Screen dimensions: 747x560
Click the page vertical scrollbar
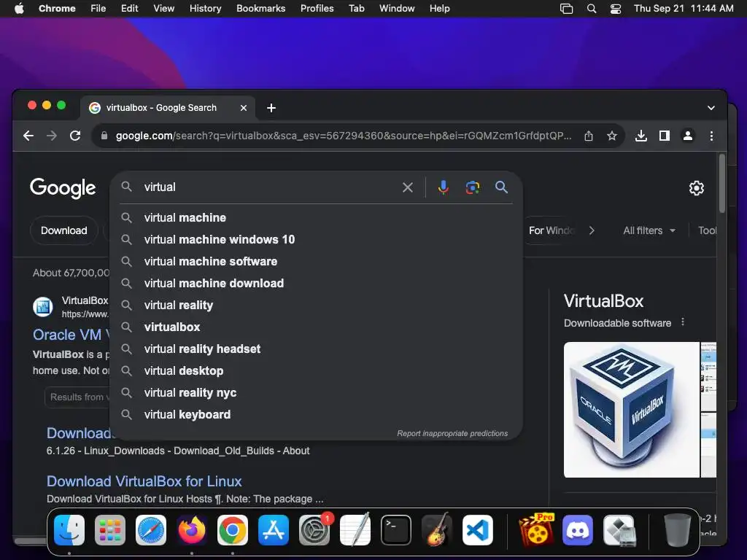coord(722,183)
